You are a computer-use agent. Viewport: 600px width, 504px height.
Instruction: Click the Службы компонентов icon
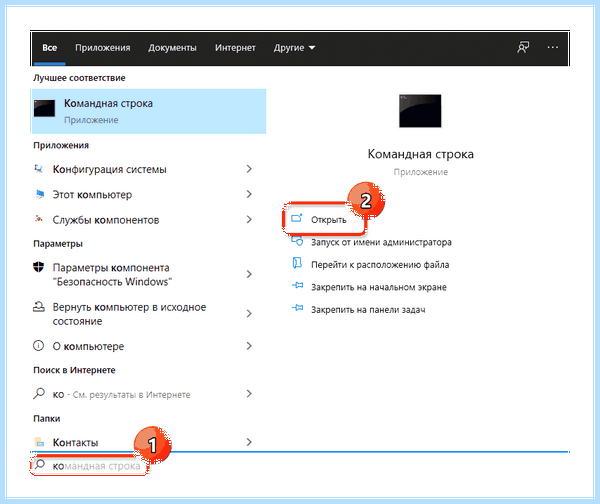click(39, 219)
